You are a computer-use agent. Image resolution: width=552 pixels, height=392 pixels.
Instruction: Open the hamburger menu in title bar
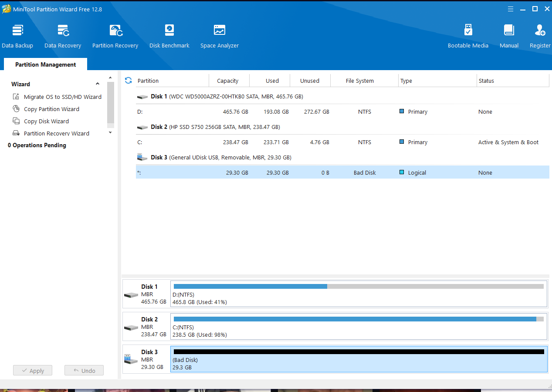coord(511,9)
